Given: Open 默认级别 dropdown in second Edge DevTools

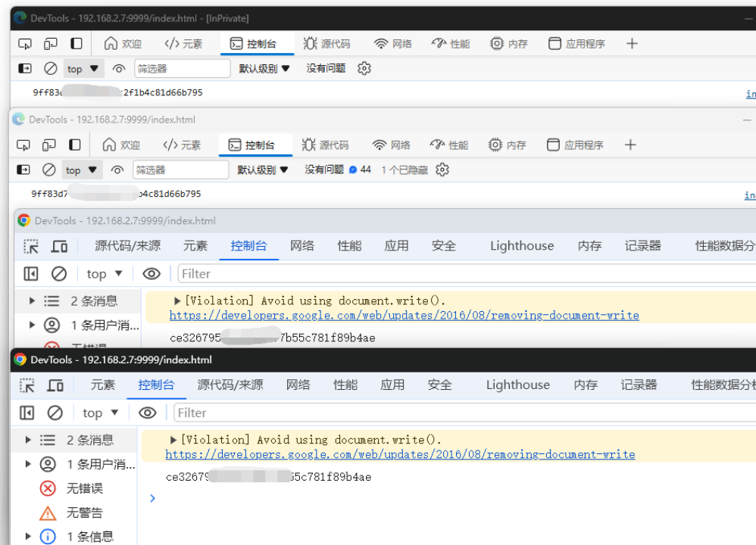Looking at the screenshot, I should click(x=263, y=170).
